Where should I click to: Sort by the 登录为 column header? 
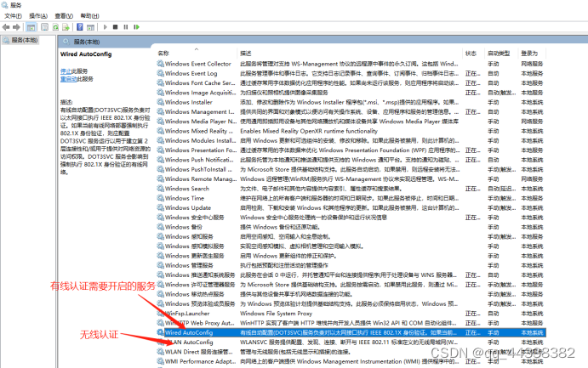click(x=529, y=54)
